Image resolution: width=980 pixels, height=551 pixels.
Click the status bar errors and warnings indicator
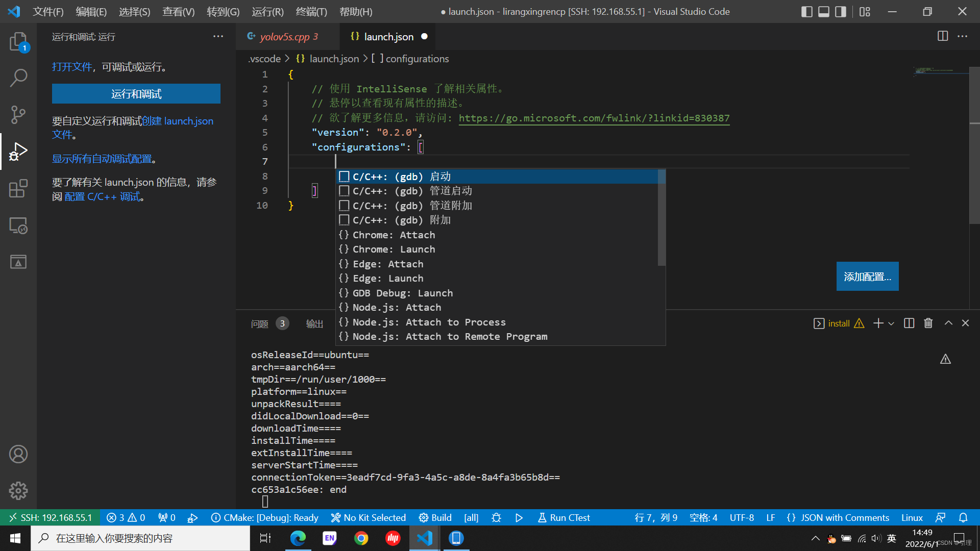click(126, 518)
